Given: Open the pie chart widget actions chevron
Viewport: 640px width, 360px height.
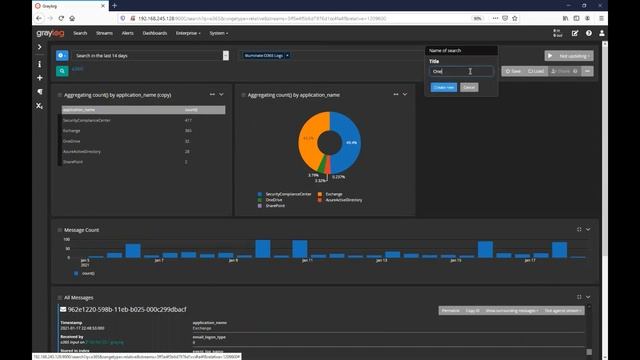Looking at the screenshot, I should (x=405, y=94).
